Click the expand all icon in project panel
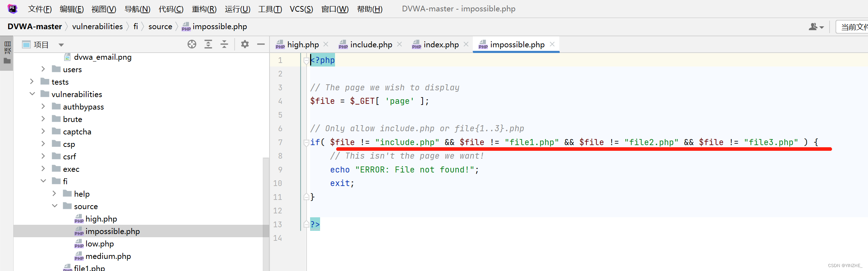 pyautogui.click(x=208, y=44)
